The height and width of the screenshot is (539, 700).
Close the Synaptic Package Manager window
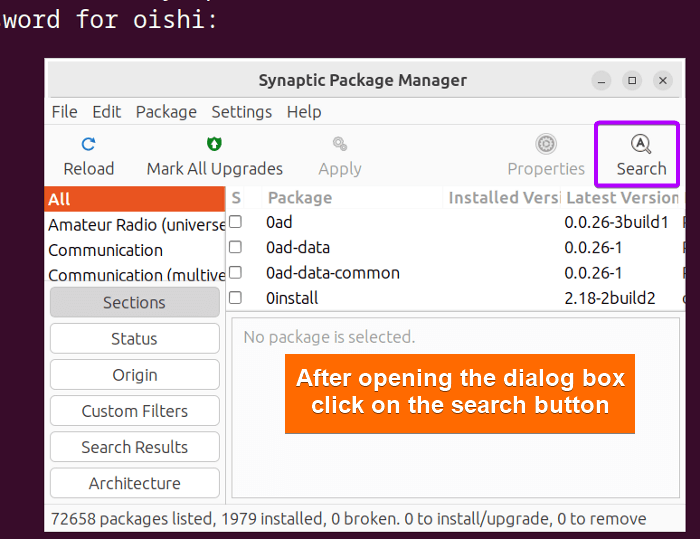(x=663, y=81)
